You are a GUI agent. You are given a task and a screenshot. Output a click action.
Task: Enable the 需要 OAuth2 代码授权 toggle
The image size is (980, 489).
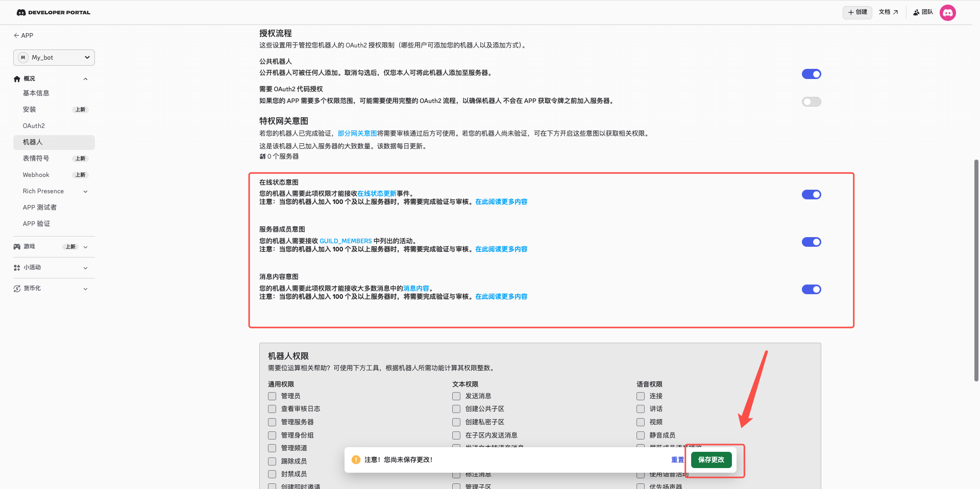point(811,102)
